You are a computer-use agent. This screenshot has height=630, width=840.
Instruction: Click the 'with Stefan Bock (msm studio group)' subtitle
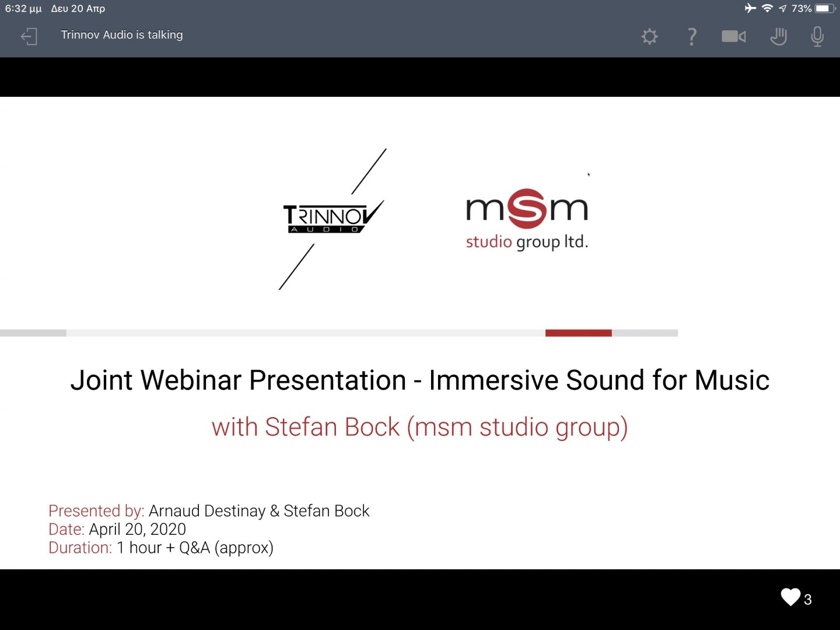420,427
